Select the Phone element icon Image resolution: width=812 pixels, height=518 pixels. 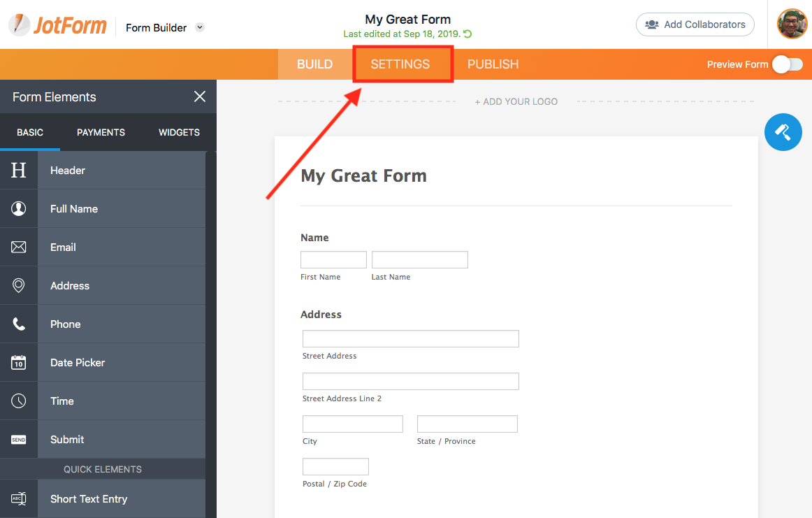pos(19,324)
